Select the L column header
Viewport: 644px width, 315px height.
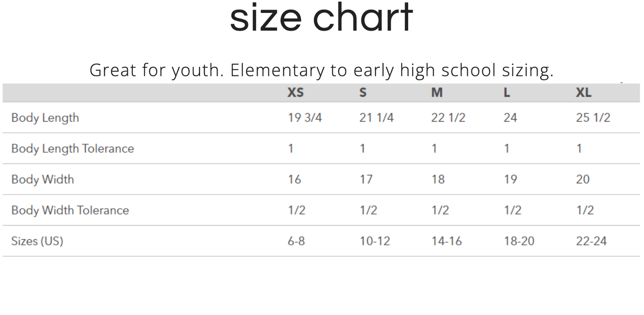(x=507, y=92)
